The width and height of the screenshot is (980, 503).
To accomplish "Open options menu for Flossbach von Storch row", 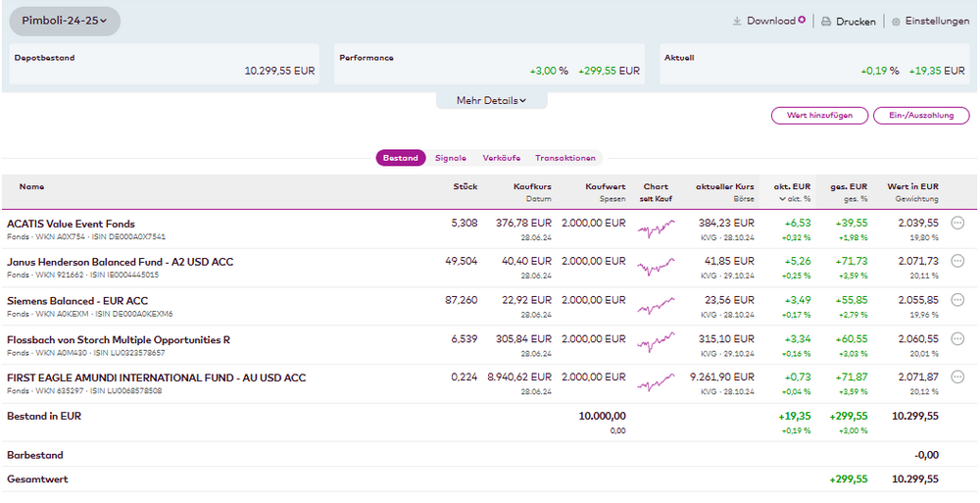I will click(x=957, y=339).
